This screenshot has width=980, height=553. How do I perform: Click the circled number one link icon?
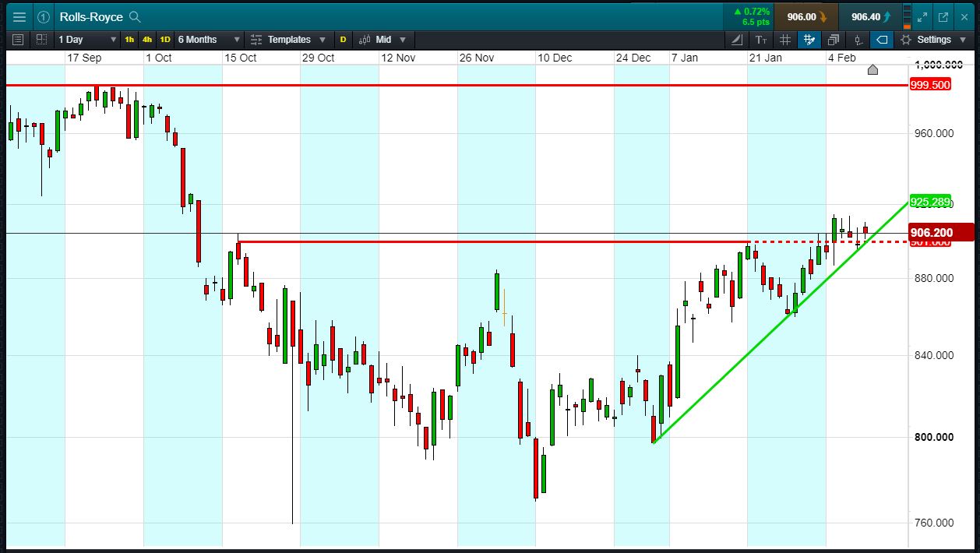coord(44,16)
